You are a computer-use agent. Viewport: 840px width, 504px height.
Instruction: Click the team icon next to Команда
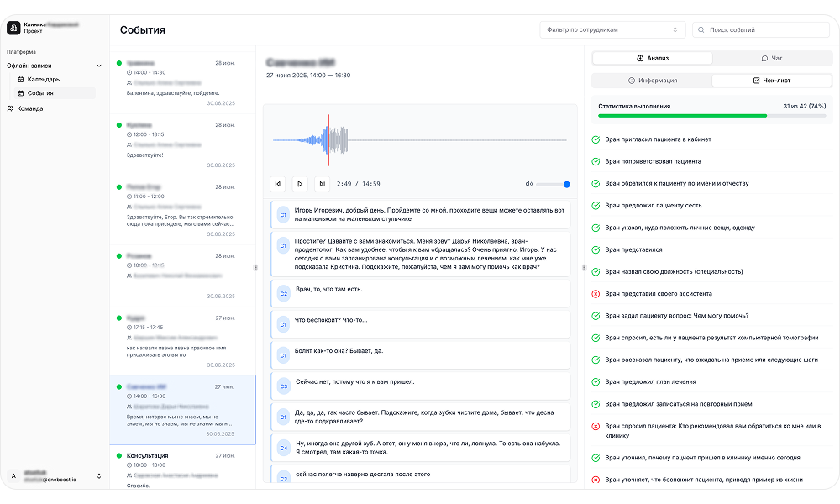10,108
